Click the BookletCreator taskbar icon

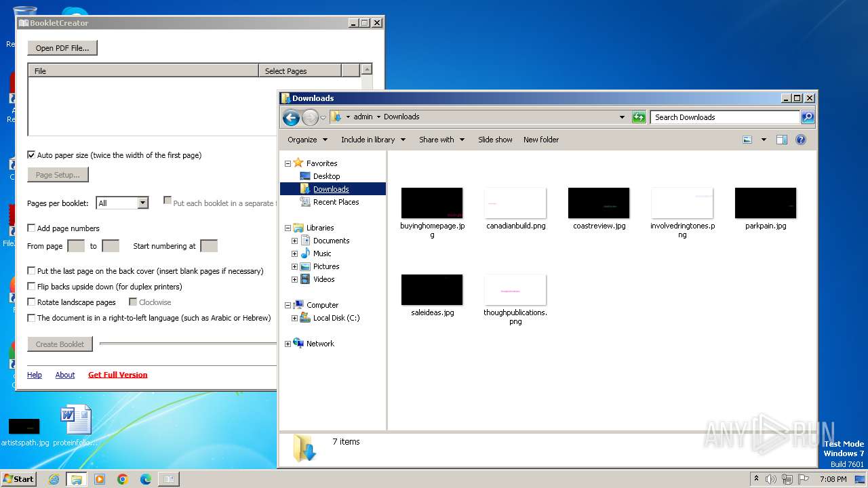[x=169, y=479]
